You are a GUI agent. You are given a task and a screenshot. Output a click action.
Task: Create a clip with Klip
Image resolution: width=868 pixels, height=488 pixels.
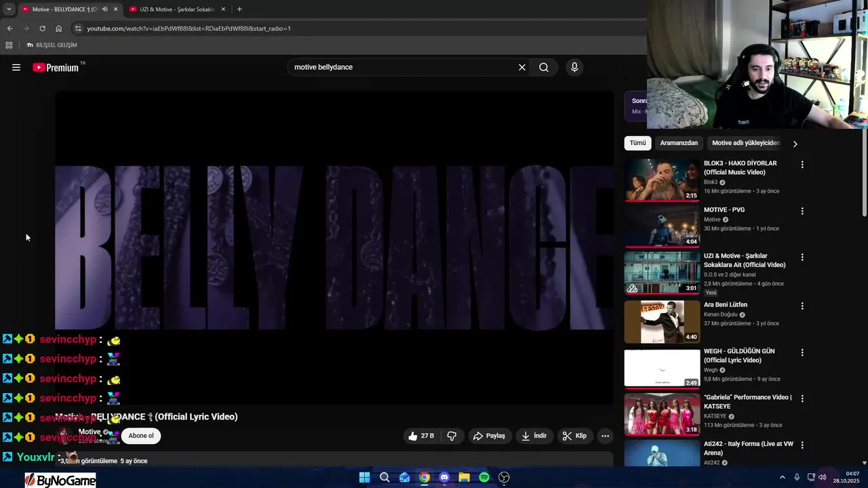574,436
